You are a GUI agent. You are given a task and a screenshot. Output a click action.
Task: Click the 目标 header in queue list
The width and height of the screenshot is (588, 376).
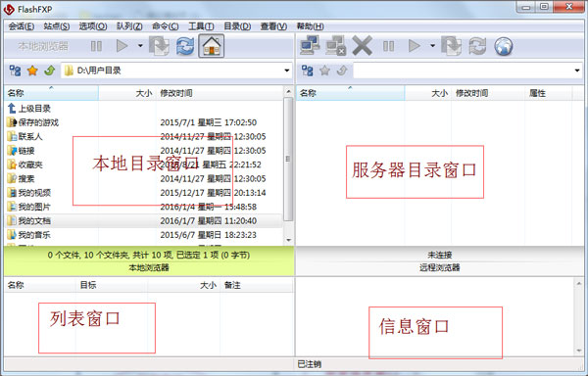112,285
